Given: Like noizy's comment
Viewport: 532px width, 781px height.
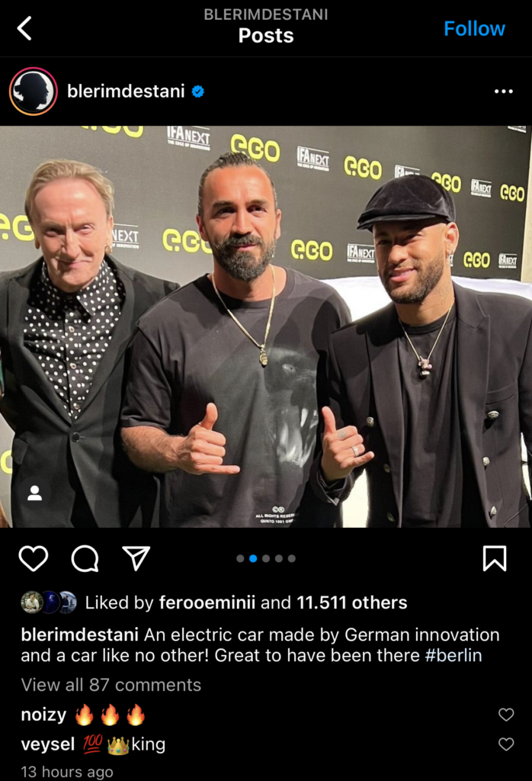Looking at the screenshot, I should [x=506, y=714].
